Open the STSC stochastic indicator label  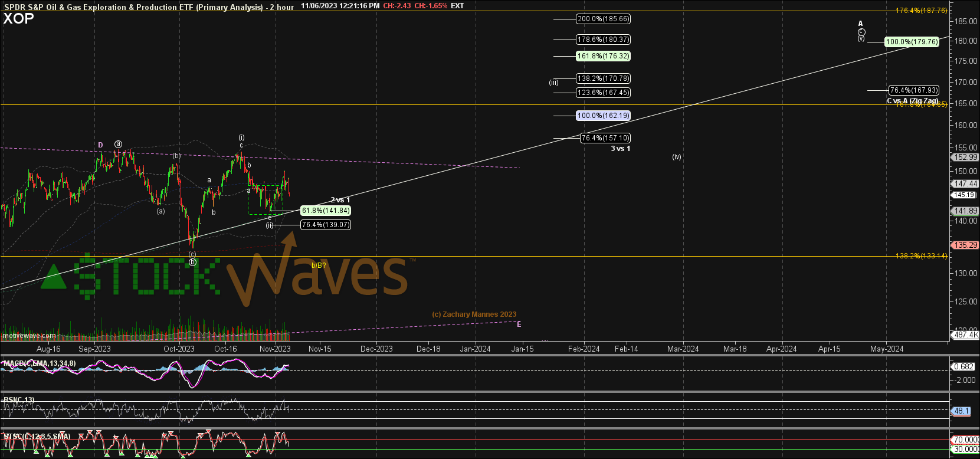pos(37,437)
